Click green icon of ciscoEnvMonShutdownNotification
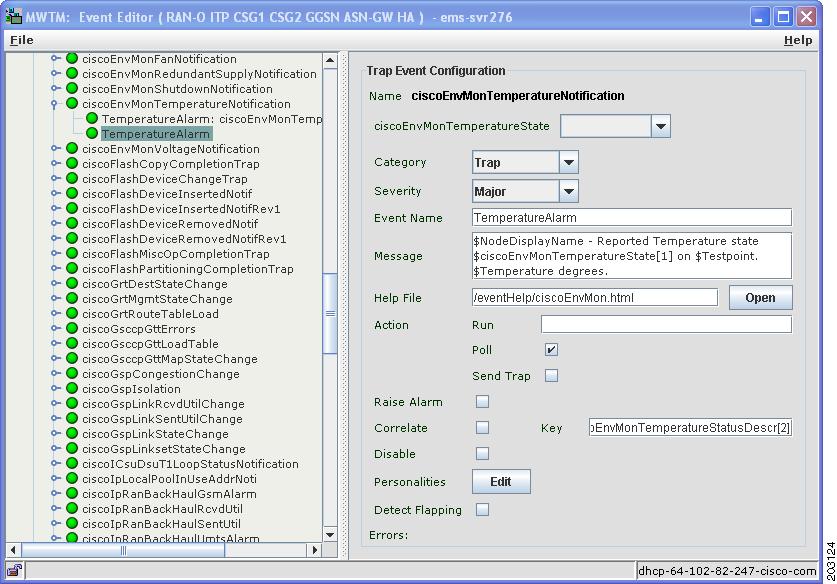 point(72,88)
